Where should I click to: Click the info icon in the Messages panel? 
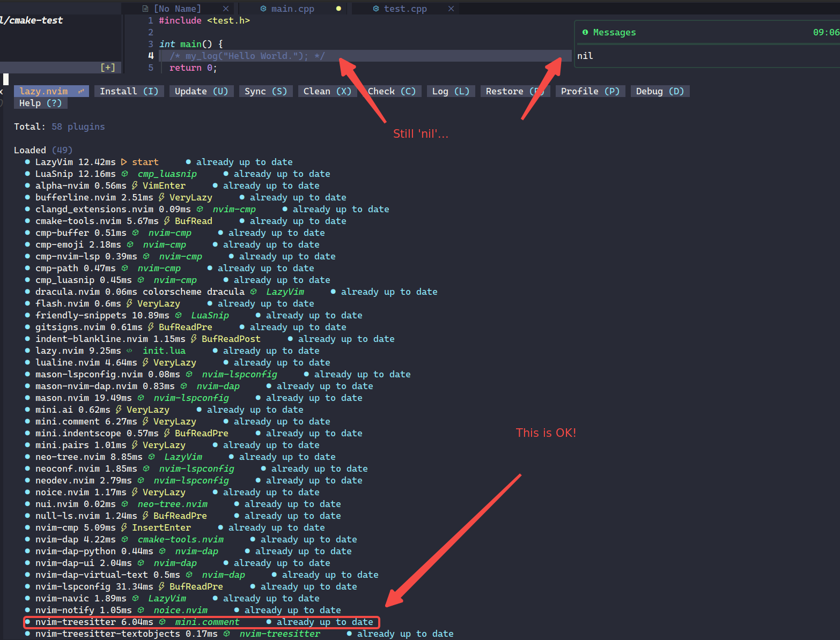tap(586, 32)
